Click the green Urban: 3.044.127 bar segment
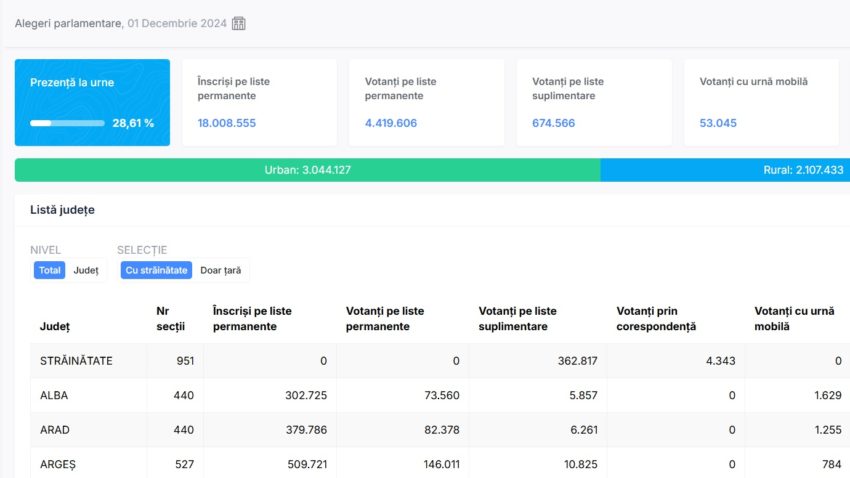Viewport: 850px width, 478px height. (307, 170)
